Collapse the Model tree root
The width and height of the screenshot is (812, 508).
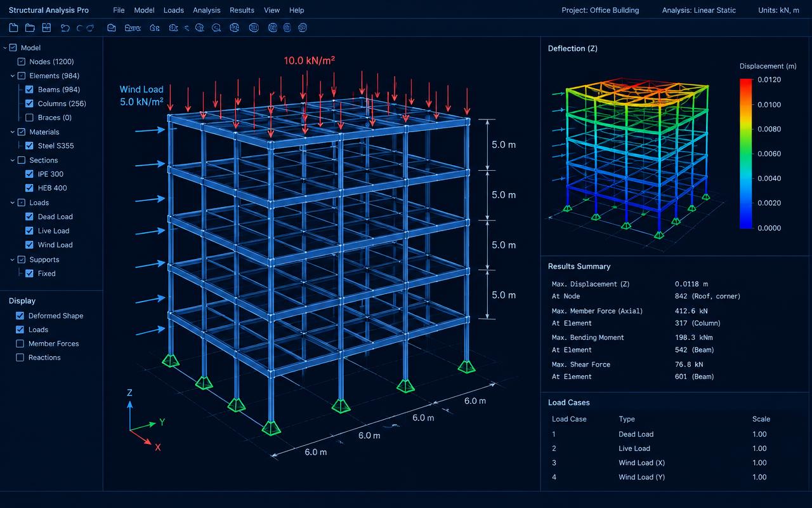pos(4,48)
